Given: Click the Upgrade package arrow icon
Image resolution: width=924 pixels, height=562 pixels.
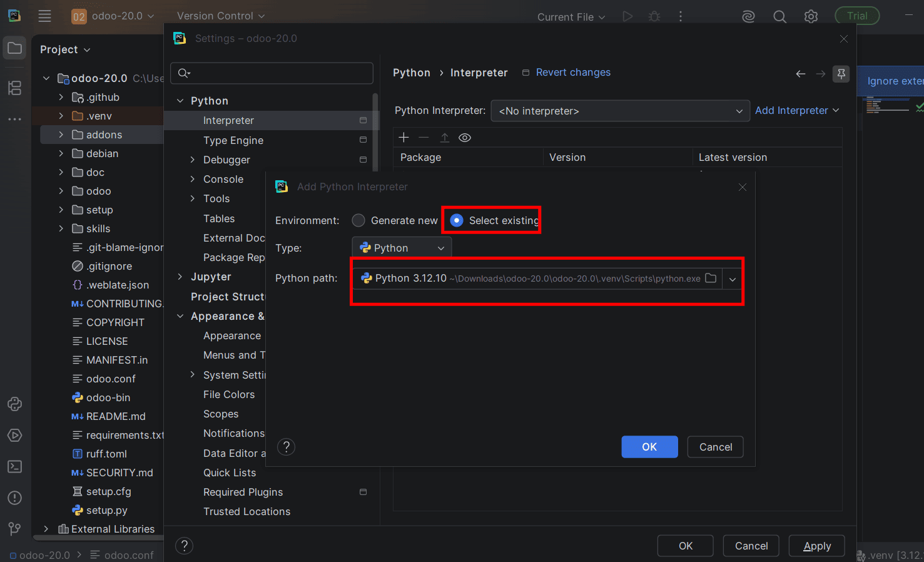Looking at the screenshot, I should (445, 138).
